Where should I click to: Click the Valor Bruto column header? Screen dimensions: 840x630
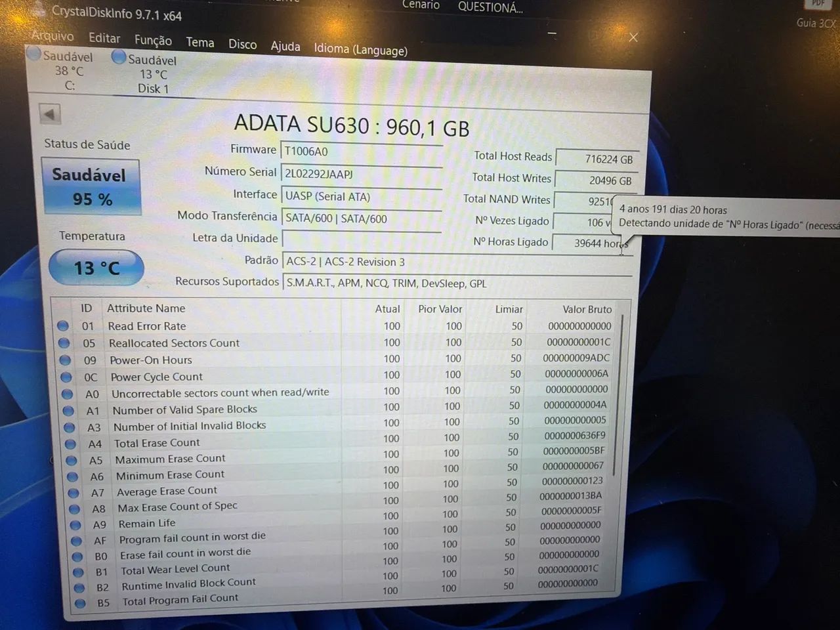pyautogui.click(x=587, y=308)
